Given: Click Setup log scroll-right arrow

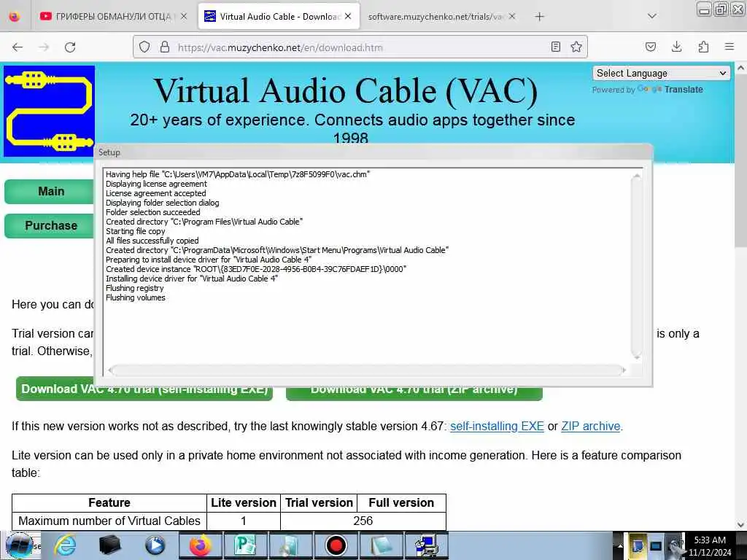Looking at the screenshot, I should [624, 370].
